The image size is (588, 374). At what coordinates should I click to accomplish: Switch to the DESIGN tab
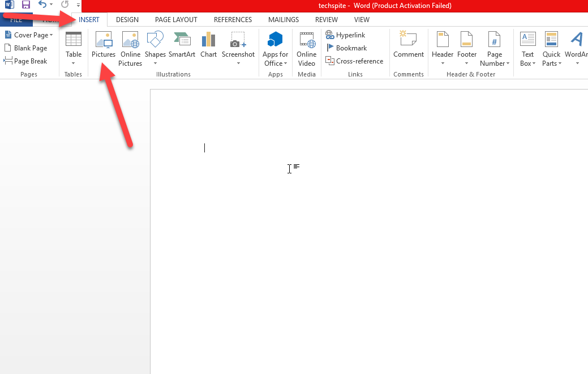(x=127, y=20)
